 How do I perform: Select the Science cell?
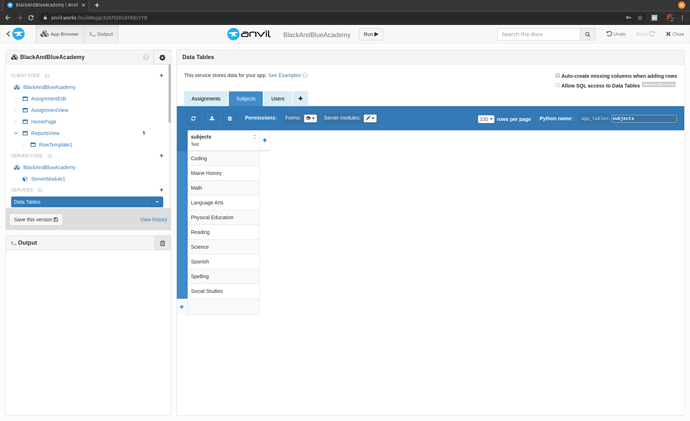tap(224, 247)
